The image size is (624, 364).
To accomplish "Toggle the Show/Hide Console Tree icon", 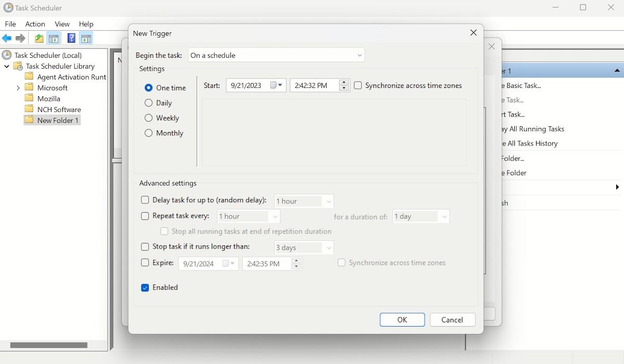I will (54, 37).
